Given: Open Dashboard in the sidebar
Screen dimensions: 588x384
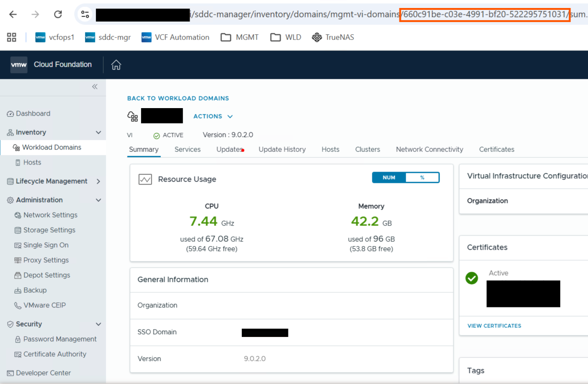Looking at the screenshot, I should 28,113.
